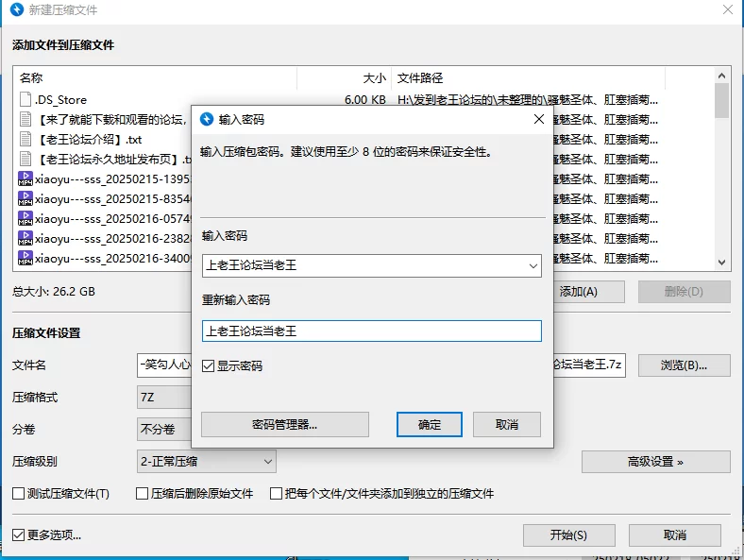Click the 文件名 input field
The image size is (744, 560).
click(x=164, y=365)
